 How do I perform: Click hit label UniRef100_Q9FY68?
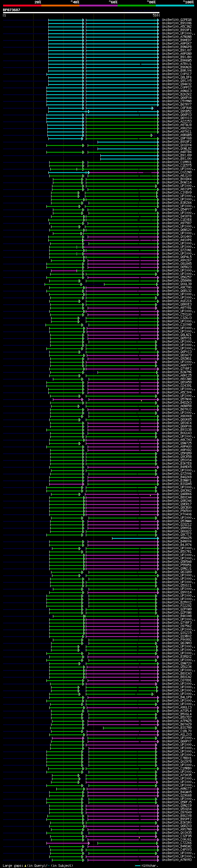tap(177, 139)
